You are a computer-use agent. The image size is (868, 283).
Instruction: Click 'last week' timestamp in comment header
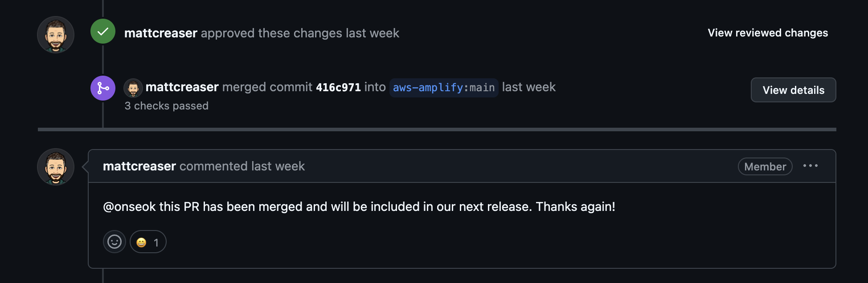(278, 166)
